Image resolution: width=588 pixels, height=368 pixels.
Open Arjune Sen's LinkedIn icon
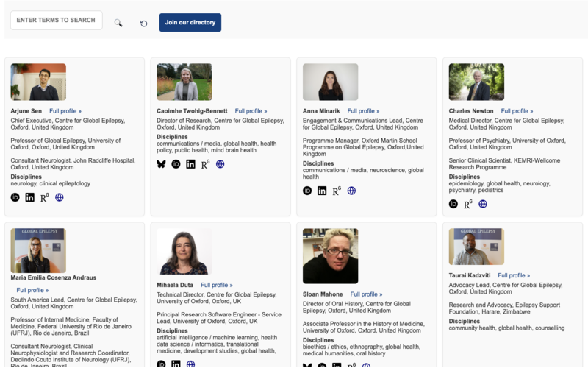[x=30, y=197]
